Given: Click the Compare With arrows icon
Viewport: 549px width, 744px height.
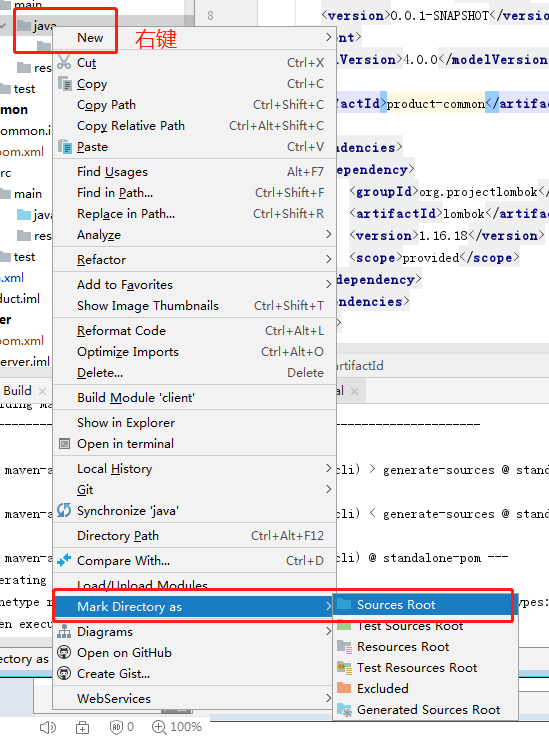Looking at the screenshot, I should pyautogui.click(x=64, y=560).
